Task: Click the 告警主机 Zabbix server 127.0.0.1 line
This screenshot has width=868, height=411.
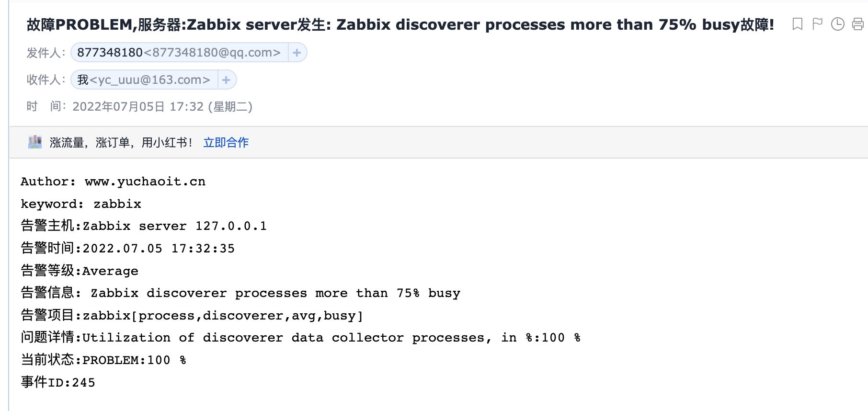Action: coord(144,226)
